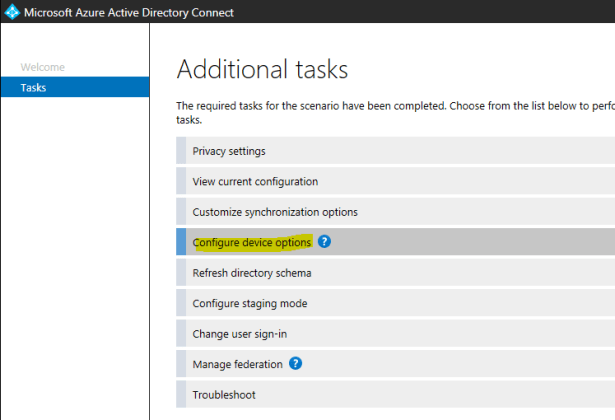Viewport: 615px width, 420px height.
Task: Open help icon next to Manage federation
Action: coord(295,364)
